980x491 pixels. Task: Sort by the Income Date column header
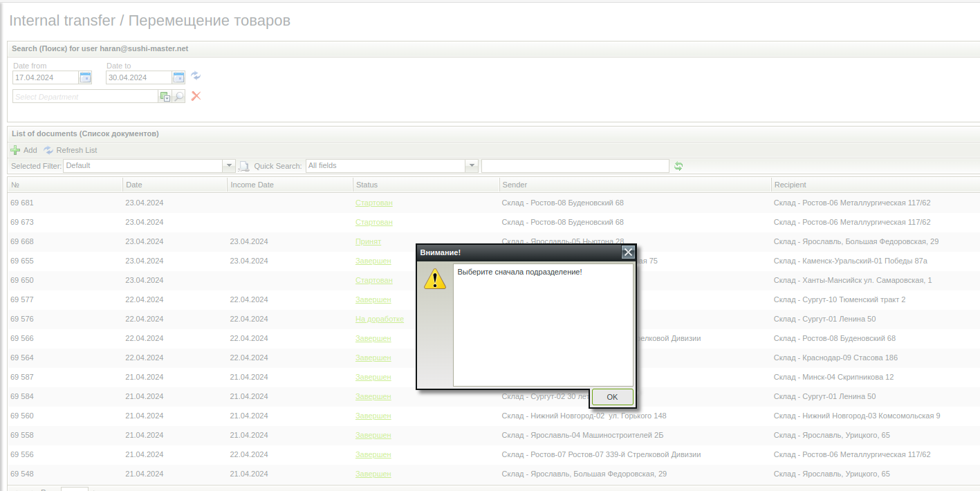290,185
